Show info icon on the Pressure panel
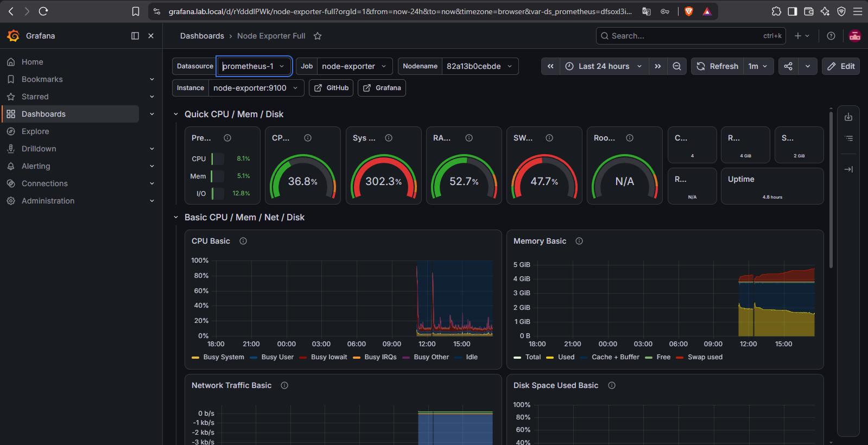The image size is (868, 445). pyautogui.click(x=227, y=138)
